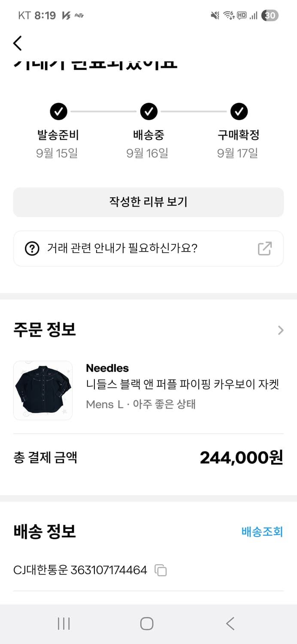Viewport: 297px width, 644px height.
Task: Select the CJ대한통운 tracking number text
Action: tap(79, 570)
